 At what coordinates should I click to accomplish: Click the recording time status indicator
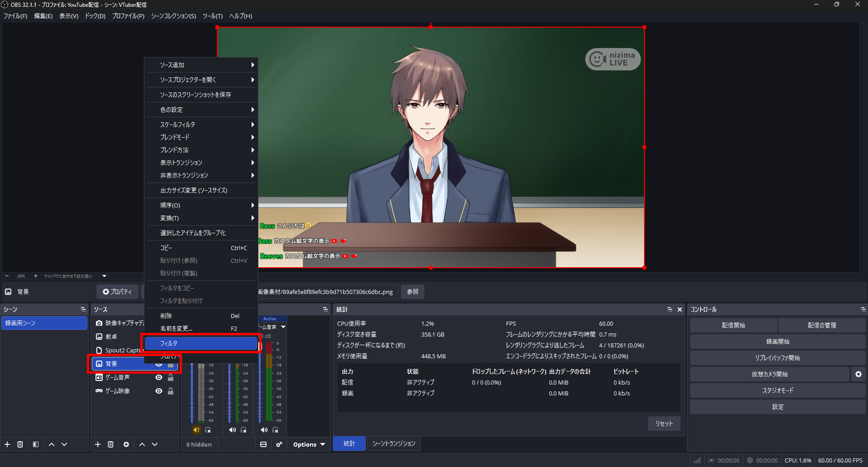[750, 460]
